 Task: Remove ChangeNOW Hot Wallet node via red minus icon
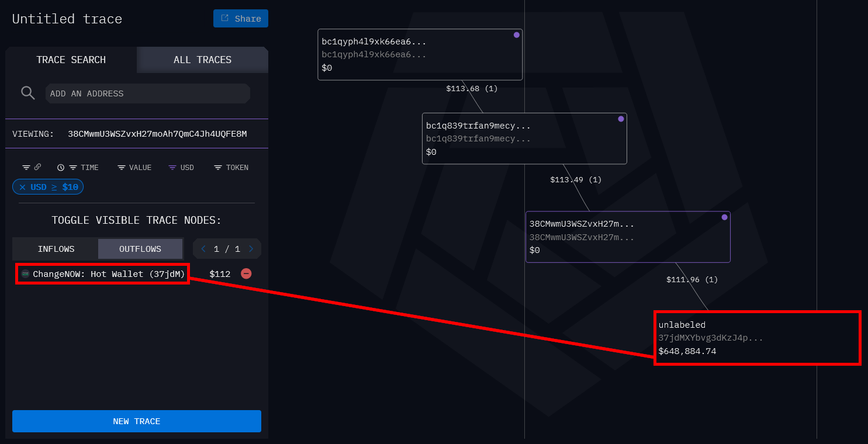point(246,273)
